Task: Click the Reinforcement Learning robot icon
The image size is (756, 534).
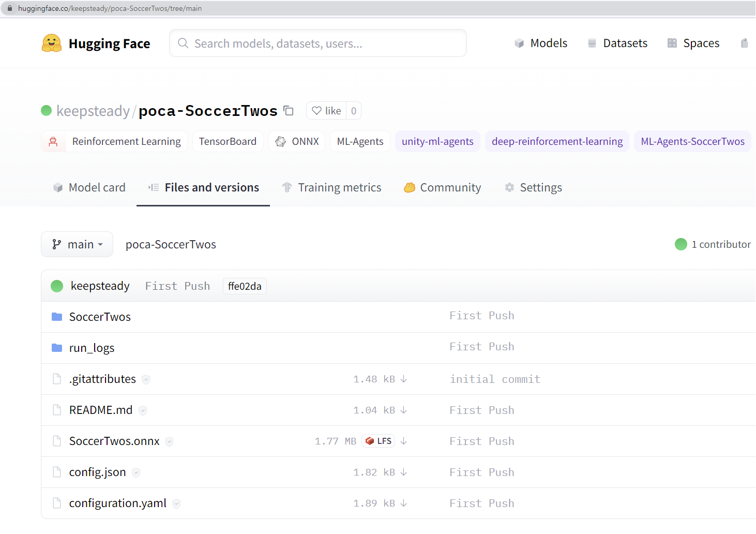Action: point(53,141)
